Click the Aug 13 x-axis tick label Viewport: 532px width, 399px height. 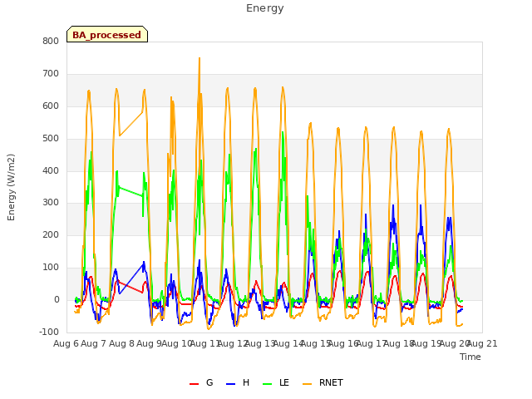(260, 343)
